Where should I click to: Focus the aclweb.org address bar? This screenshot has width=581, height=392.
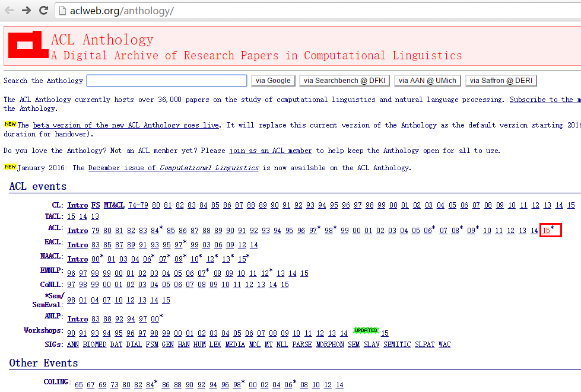[x=319, y=11]
